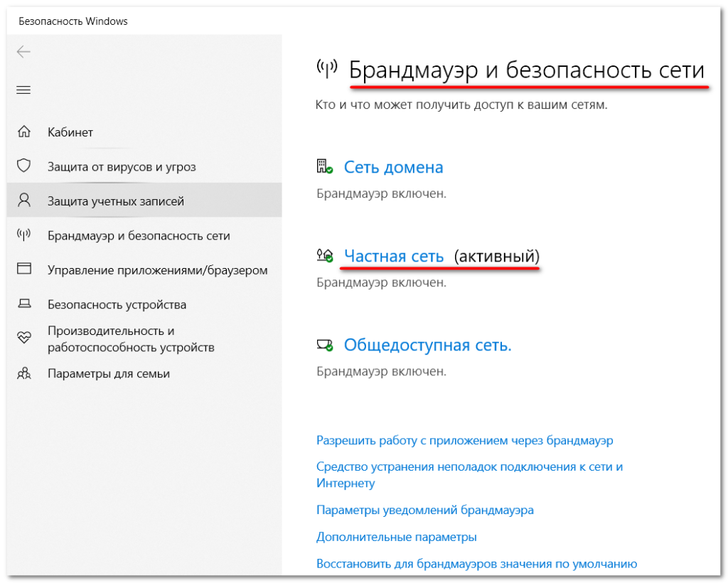Click the laptop icon for device security
The image size is (728, 583).
coord(24,304)
